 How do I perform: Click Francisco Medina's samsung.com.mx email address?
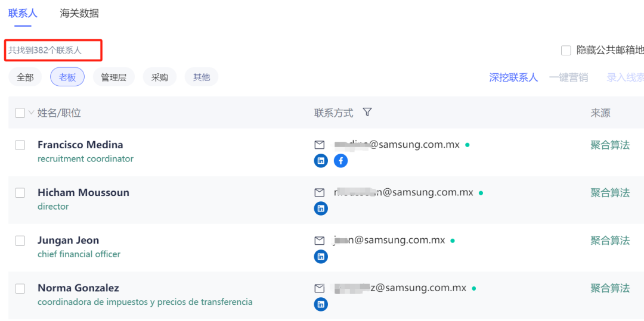397,145
